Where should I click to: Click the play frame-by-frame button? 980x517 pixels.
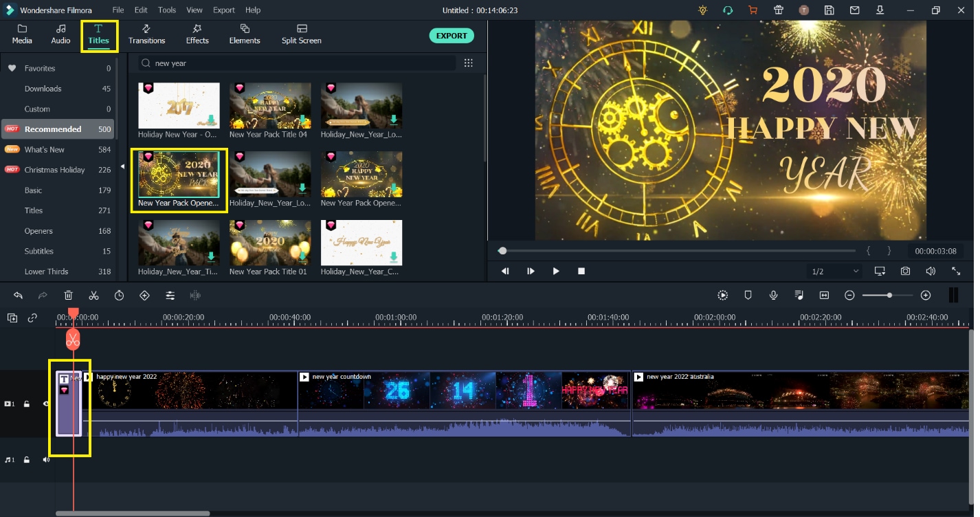pos(531,272)
